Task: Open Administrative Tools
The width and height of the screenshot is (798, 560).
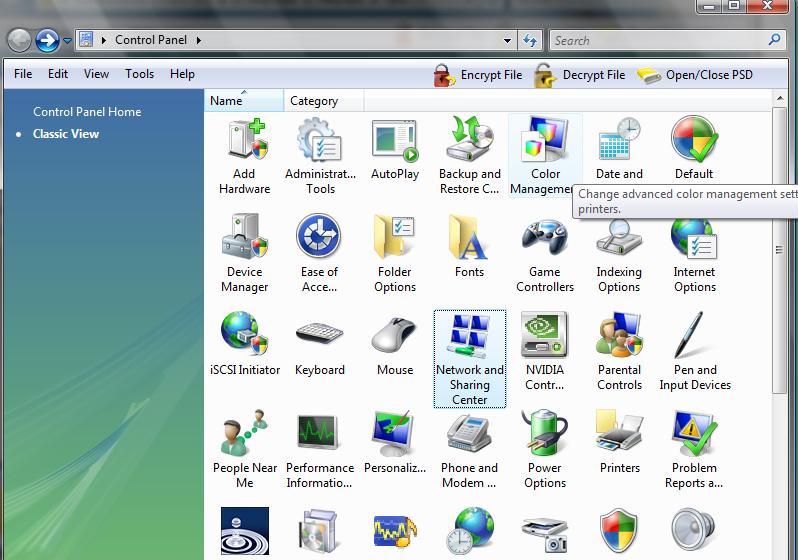Action: click(320, 156)
